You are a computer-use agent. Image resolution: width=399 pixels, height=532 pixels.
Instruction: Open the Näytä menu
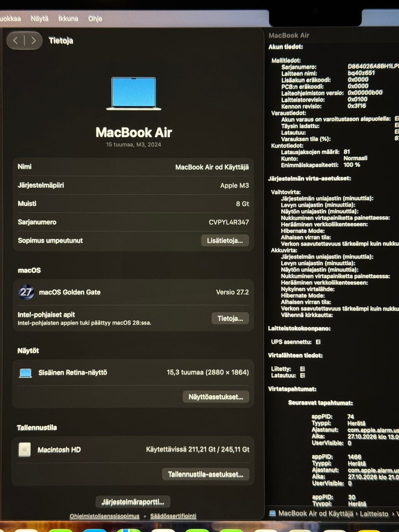click(39, 19)
